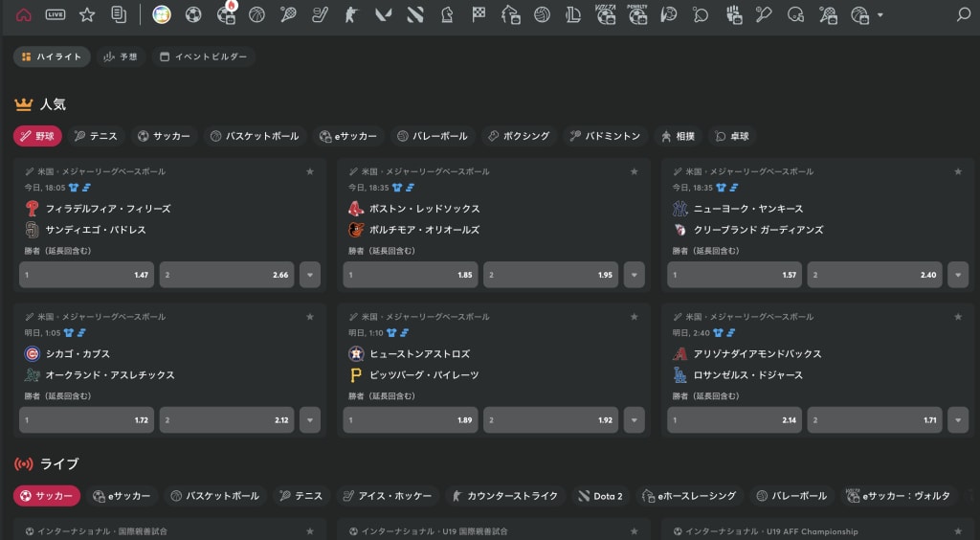The height and width of the screenshot is (540, 980).
Task: Expand more markets for Red Sox vs Orioles
Action: point(634,275)
